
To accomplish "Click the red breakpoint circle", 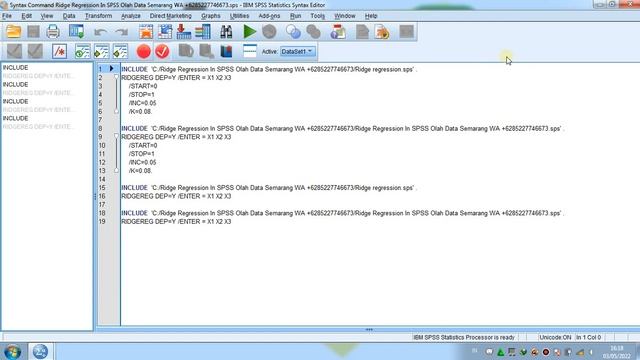I will 143,51.
